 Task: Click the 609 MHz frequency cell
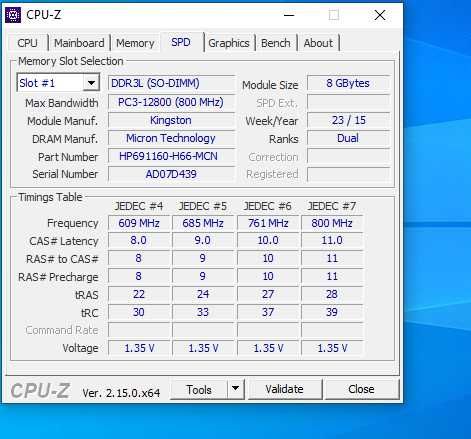[x=139, y=223]
